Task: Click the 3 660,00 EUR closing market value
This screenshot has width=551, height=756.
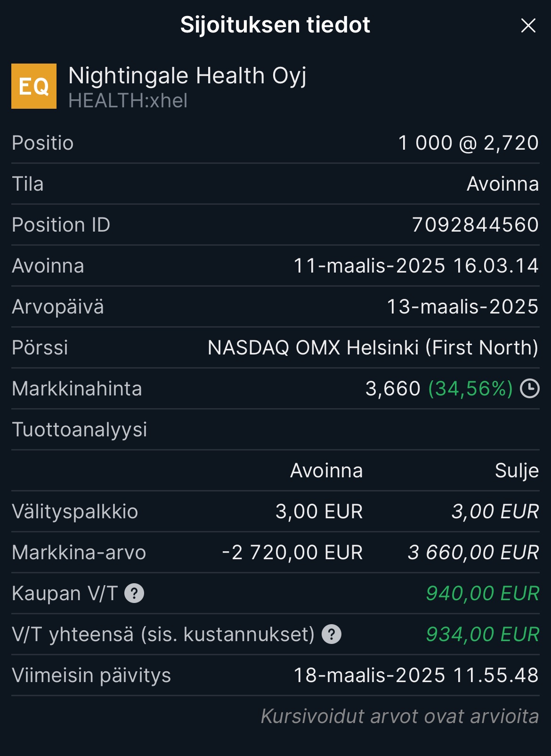Action: (473, 553)
